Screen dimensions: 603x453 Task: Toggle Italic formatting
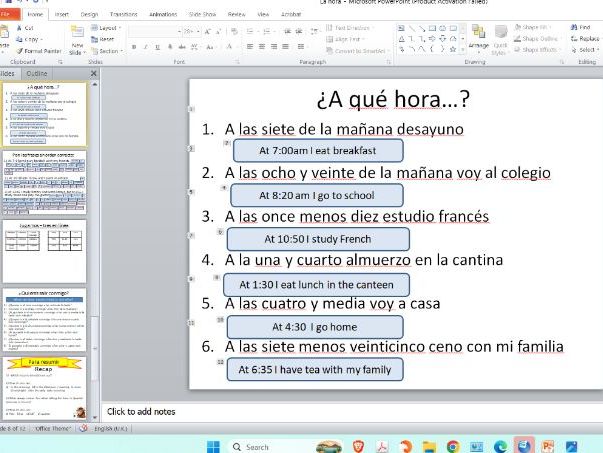146,47
